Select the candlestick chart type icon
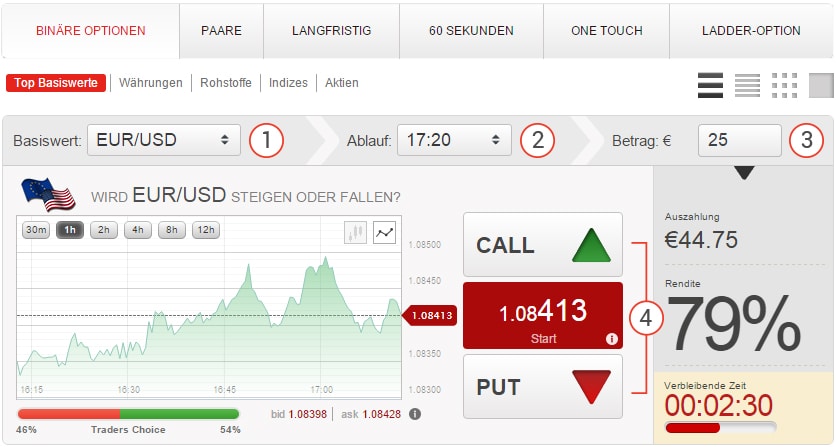Viewport: 836px width, 447px height. 356,233
